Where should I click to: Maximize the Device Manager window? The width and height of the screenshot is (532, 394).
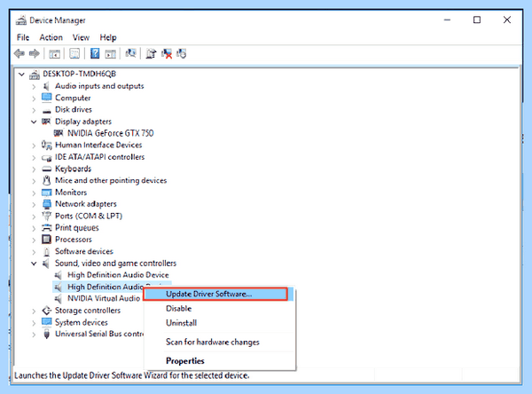tap(477, 20)
